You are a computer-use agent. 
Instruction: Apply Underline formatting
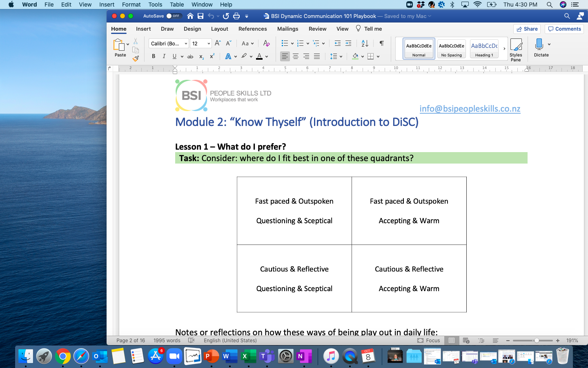[174, 56]
